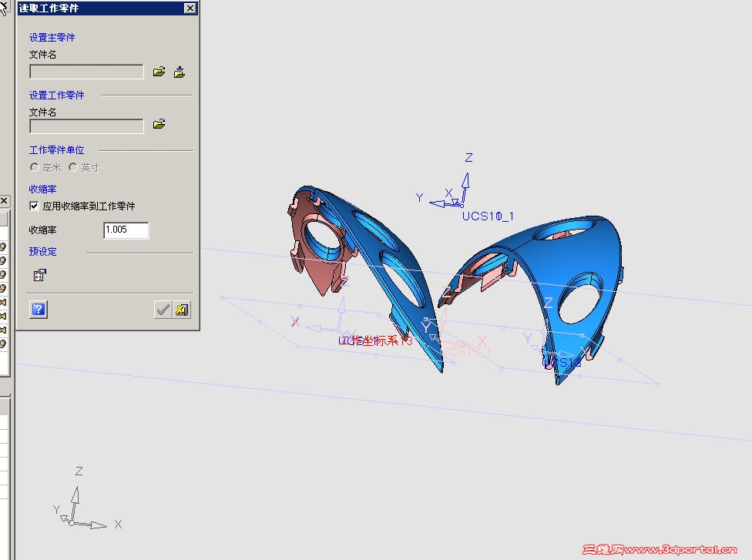The image size is (752, 560).
Task: Click the import main part icon
Action: (x=180, y=72)
